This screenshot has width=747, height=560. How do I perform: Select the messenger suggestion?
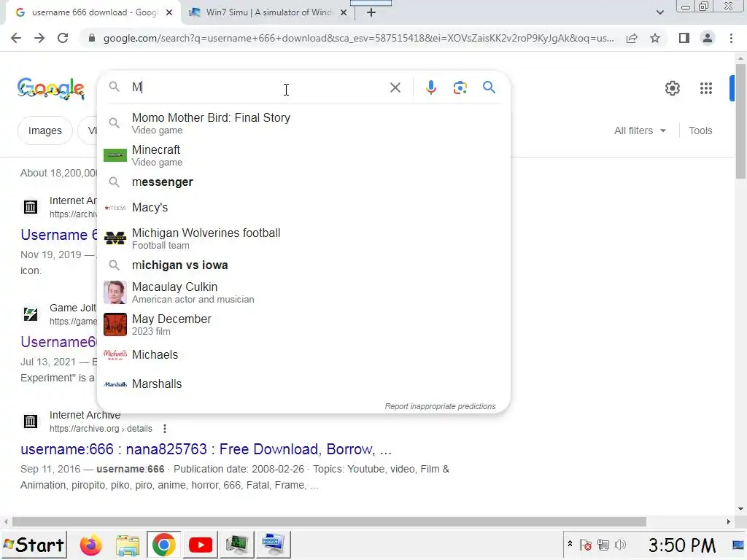pos(303,182)
